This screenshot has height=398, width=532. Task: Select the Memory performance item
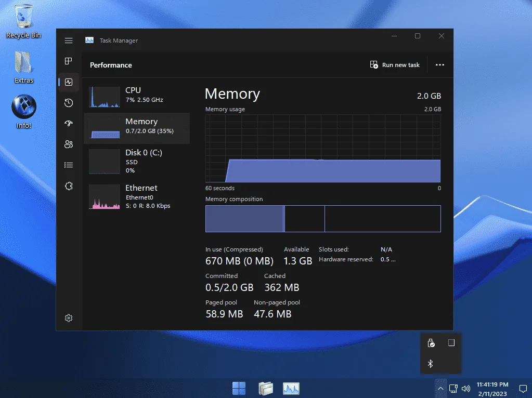click(136, 128)
